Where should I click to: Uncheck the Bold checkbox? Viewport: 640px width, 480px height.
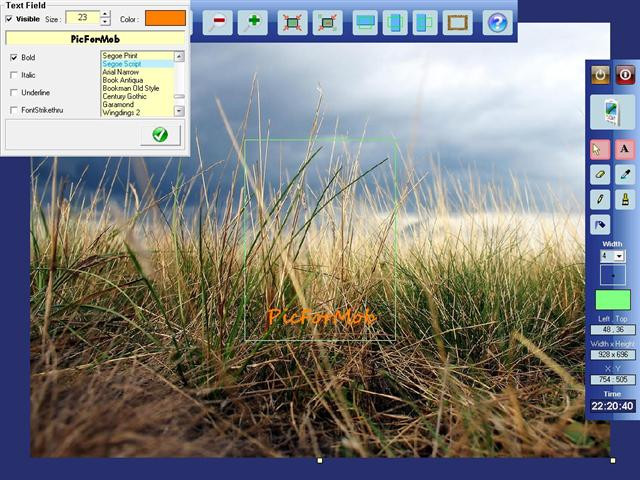pos(14,58)
